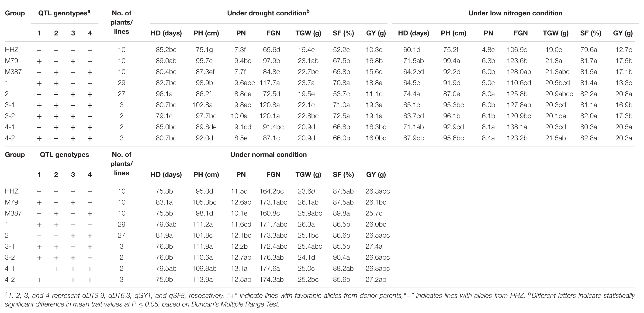Click the "Under low nitrogen condition" header
This screenshot has width=644, height=313.
pyautogui.click(x=515, y=13)
